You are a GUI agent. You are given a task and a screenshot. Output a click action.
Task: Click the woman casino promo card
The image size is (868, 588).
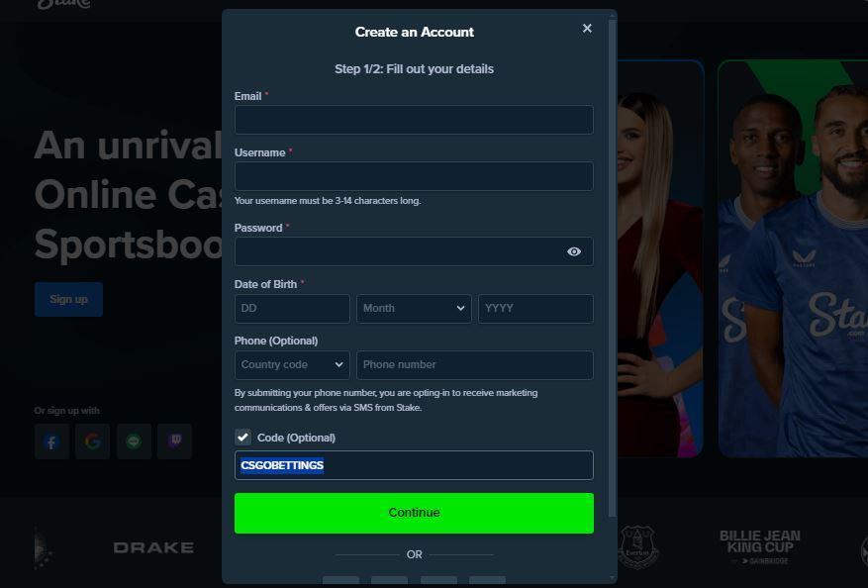(x=660, y=258)
